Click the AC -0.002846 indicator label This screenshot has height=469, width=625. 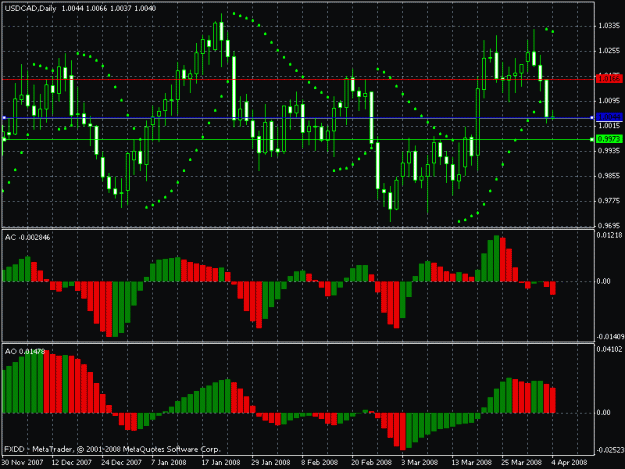pyautogui.click(x=28, y=237)
